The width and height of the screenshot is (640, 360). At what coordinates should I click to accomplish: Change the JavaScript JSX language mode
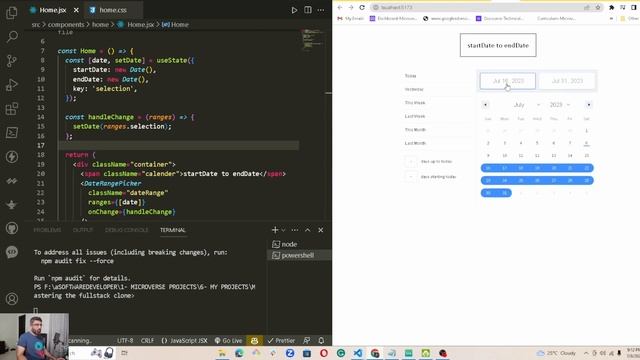[184, 340]
